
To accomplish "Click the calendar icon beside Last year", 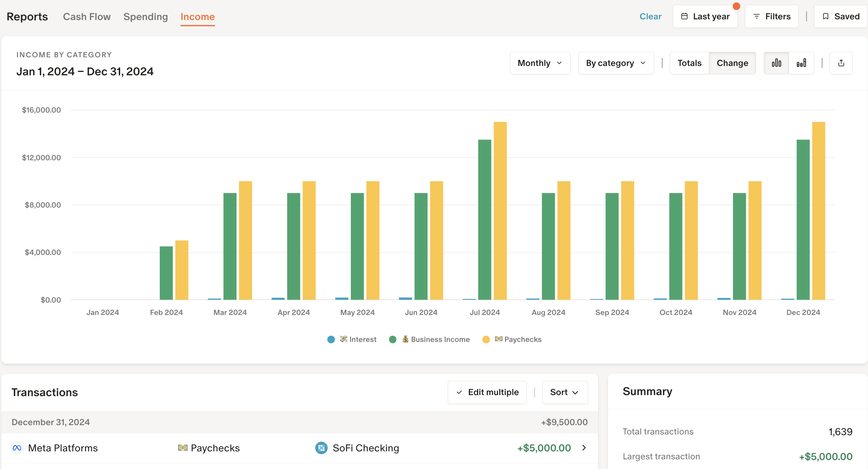I will [684, 17].
